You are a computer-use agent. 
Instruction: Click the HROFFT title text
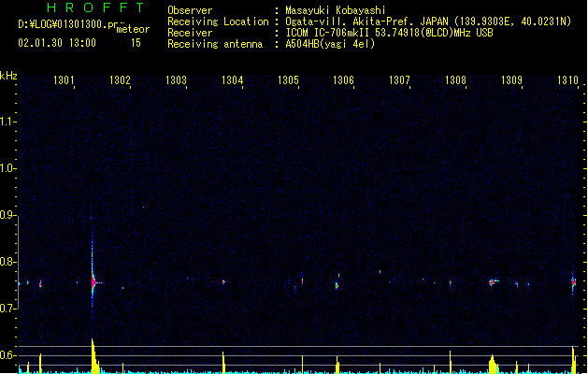click(x=95, y=7)
